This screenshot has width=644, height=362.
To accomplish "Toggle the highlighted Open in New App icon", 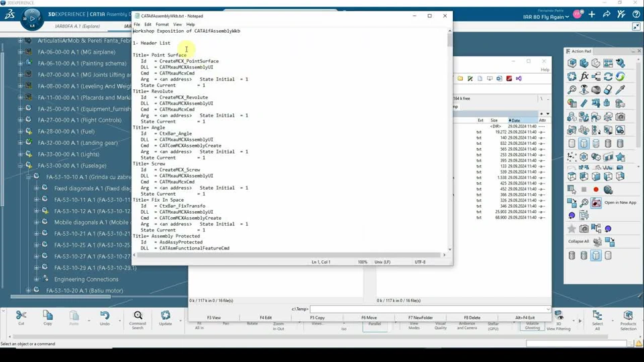I will tap(596, 202).
